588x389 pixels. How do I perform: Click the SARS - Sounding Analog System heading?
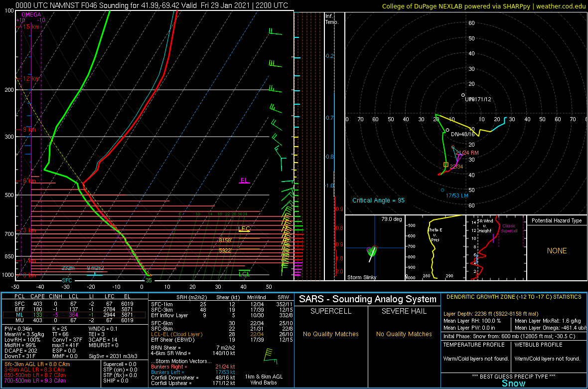(368, 299)
